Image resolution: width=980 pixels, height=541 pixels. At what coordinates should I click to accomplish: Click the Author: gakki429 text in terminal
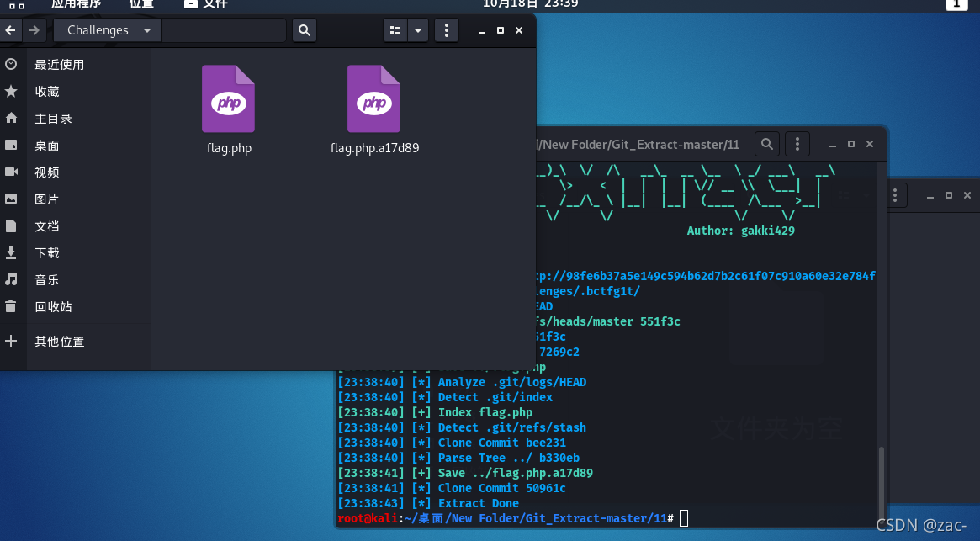[740, 231]
